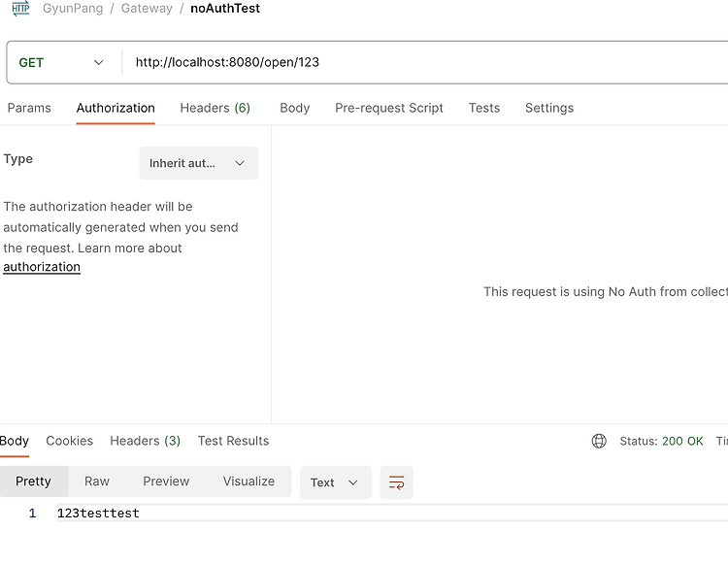Click the 'No Auth from collection' message
This screenshot has width=728, height=564.
606,291
